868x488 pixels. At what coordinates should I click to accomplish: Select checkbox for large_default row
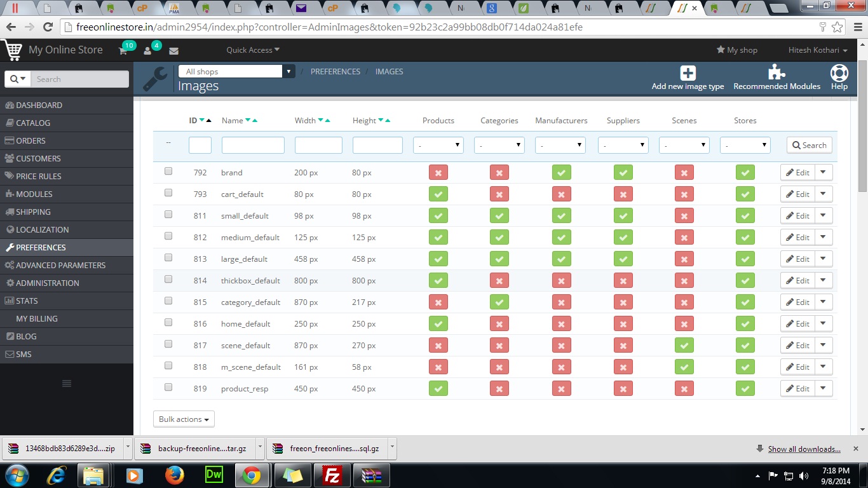point(168,257)
